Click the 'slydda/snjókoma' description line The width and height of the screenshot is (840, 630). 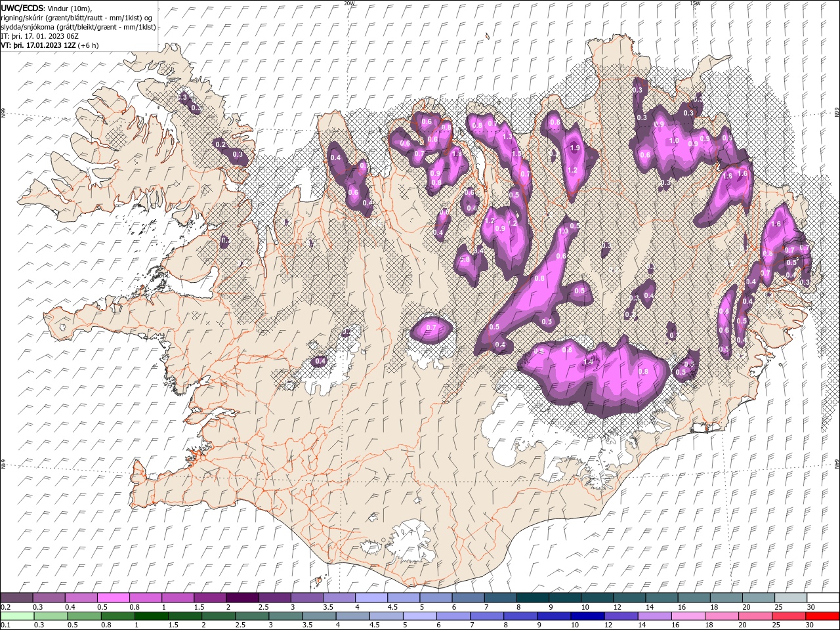tap(79, 27)
